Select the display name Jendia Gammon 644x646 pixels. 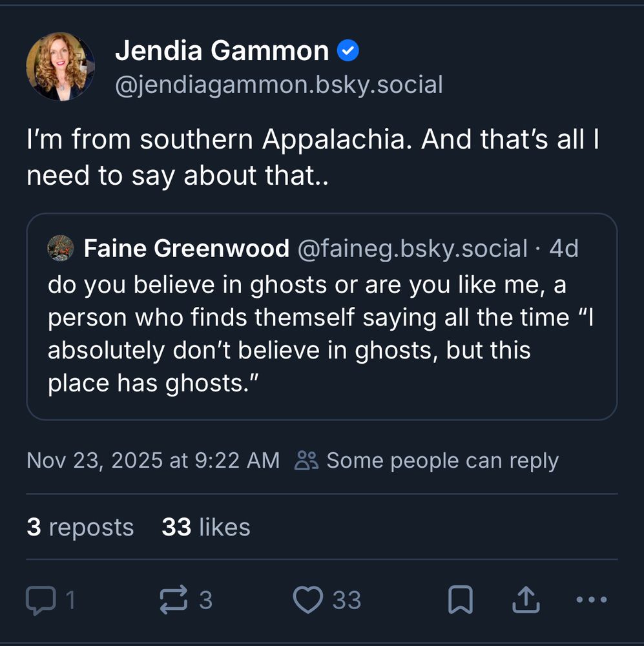[220, 50]
